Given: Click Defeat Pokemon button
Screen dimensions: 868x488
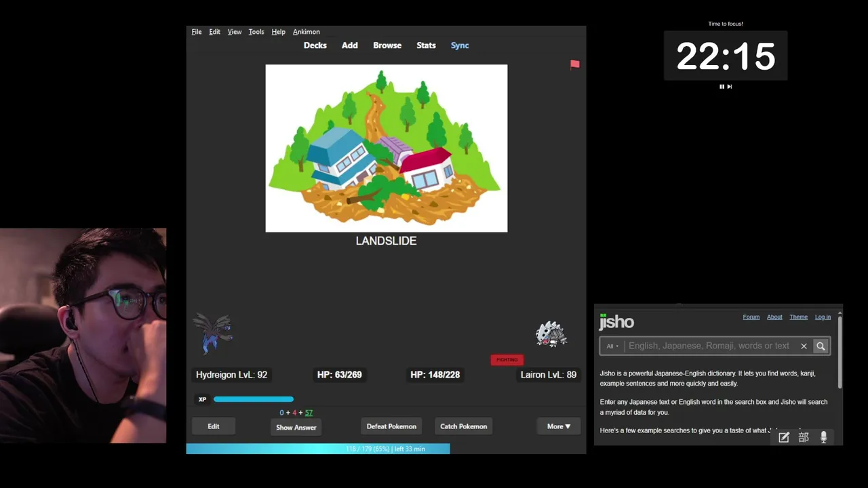Looking at the screenshot, I should click(391, 426).
